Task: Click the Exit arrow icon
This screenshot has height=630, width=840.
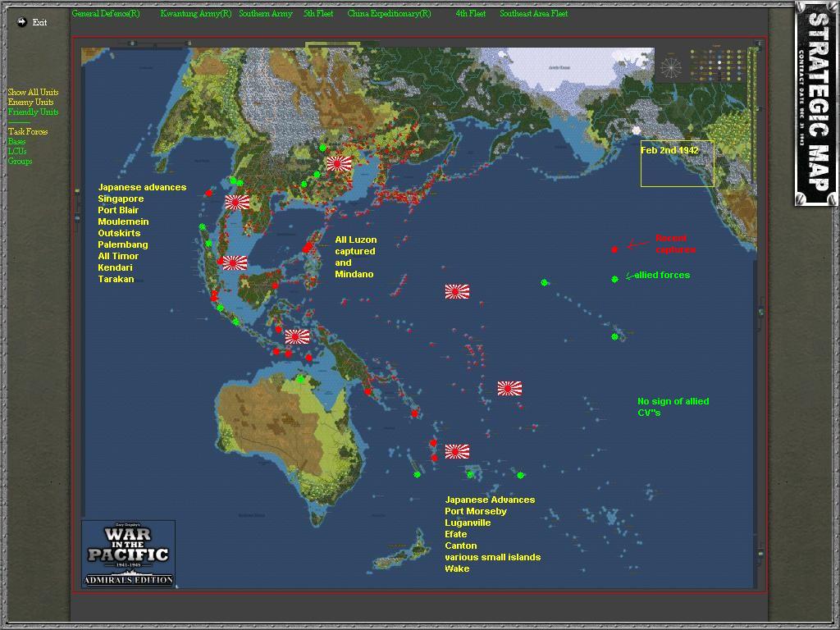Action: point(21,22)
